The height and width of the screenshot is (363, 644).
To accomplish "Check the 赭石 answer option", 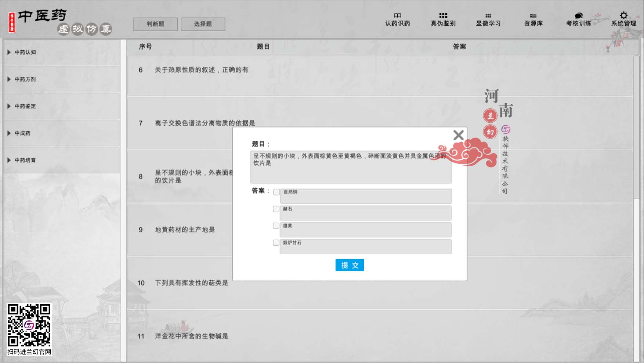I will 276,209.
